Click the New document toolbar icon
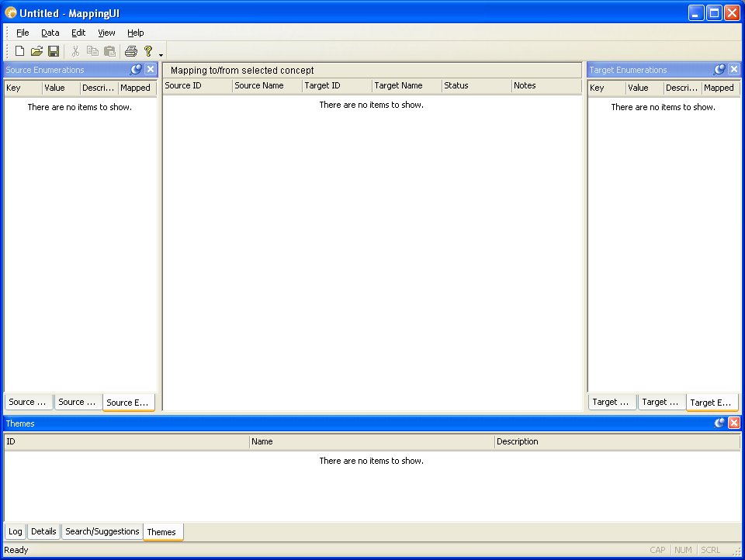The width and height of the screenshot is (745, 560). coord(19,51)
